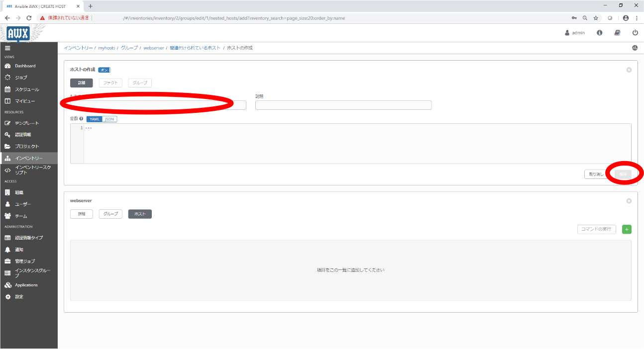
Task: Click the 説明 description input field
Action: point(343,105)
